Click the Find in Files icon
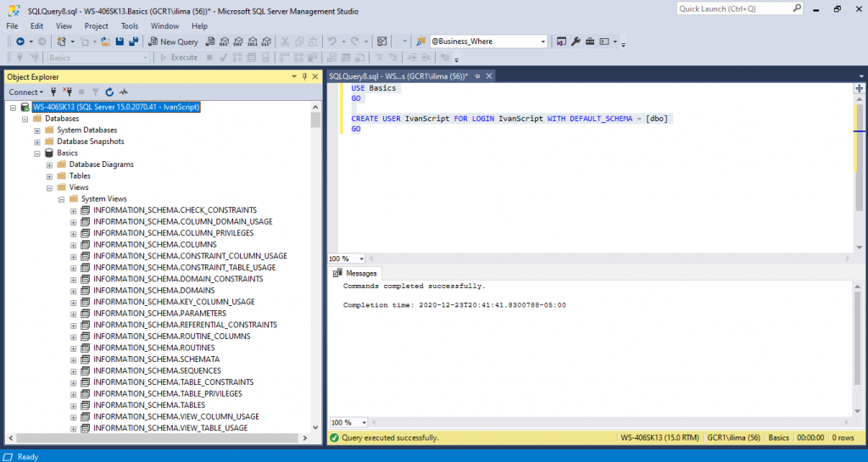Screen dimensions: 868x462 coord(420,42)
